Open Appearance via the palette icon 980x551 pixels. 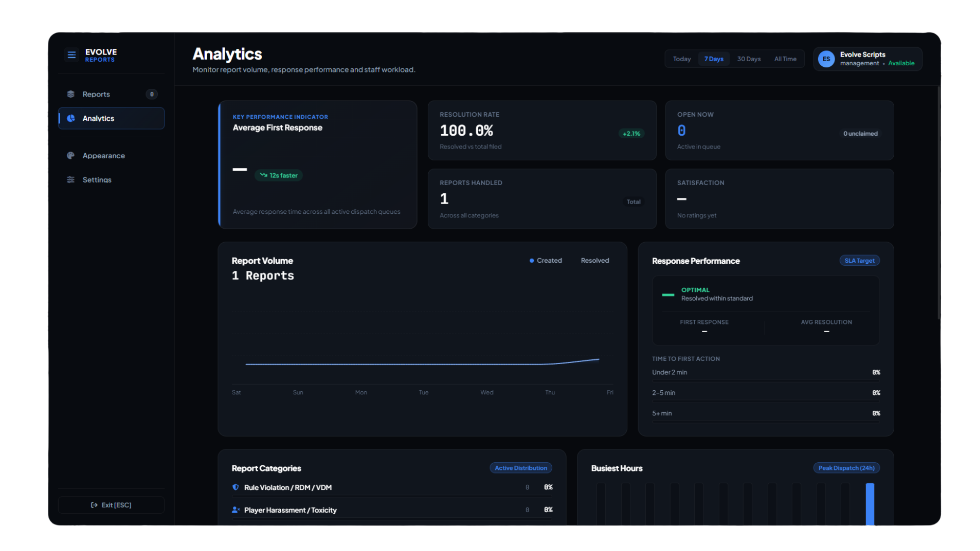pyautogui.click(x=71, y=156)
